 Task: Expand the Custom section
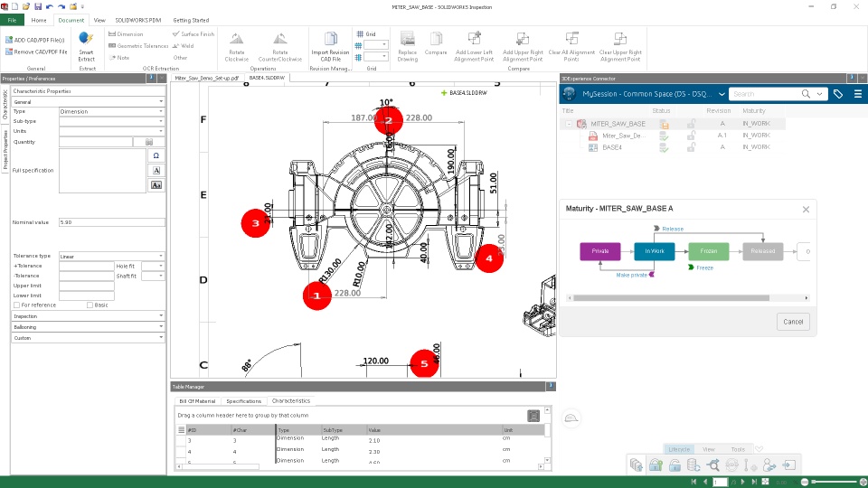pos(88,337)
